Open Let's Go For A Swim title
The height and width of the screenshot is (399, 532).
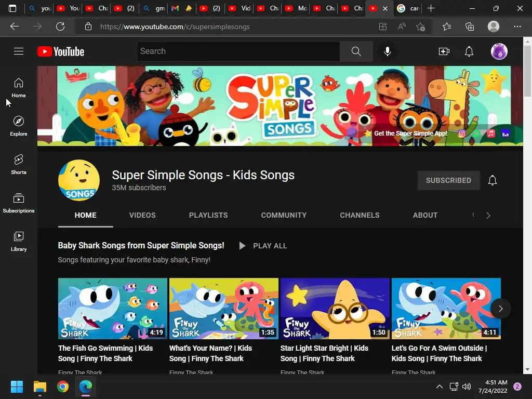(439, 353)
